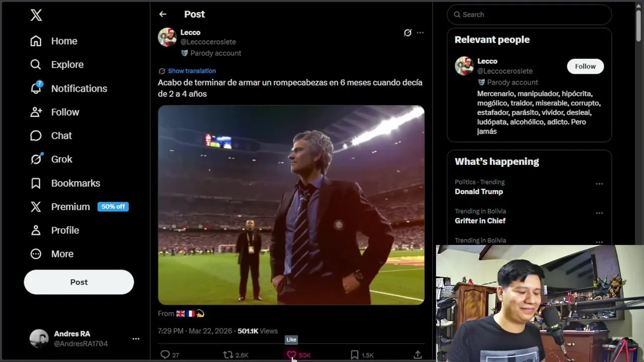644x362 pixels.
Task: Reply using the comment bubble icon
Action: tap(165, 355)
